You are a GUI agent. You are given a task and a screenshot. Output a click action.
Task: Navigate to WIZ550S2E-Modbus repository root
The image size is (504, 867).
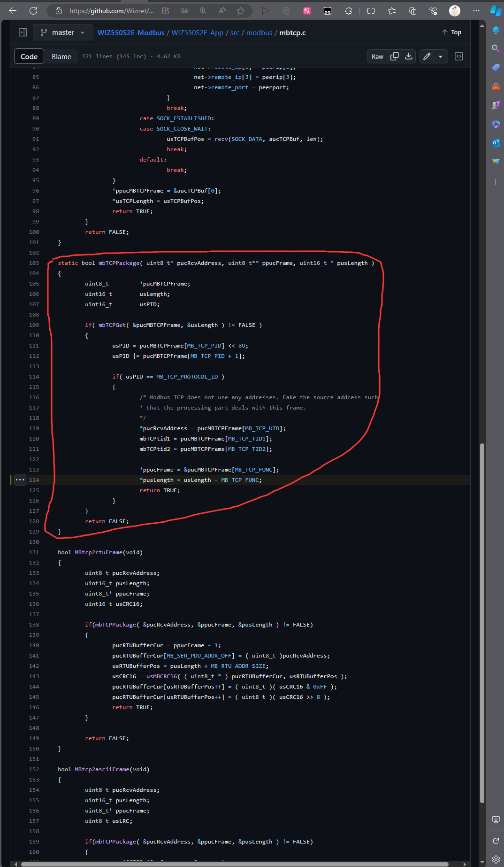[x=131, y=32]
